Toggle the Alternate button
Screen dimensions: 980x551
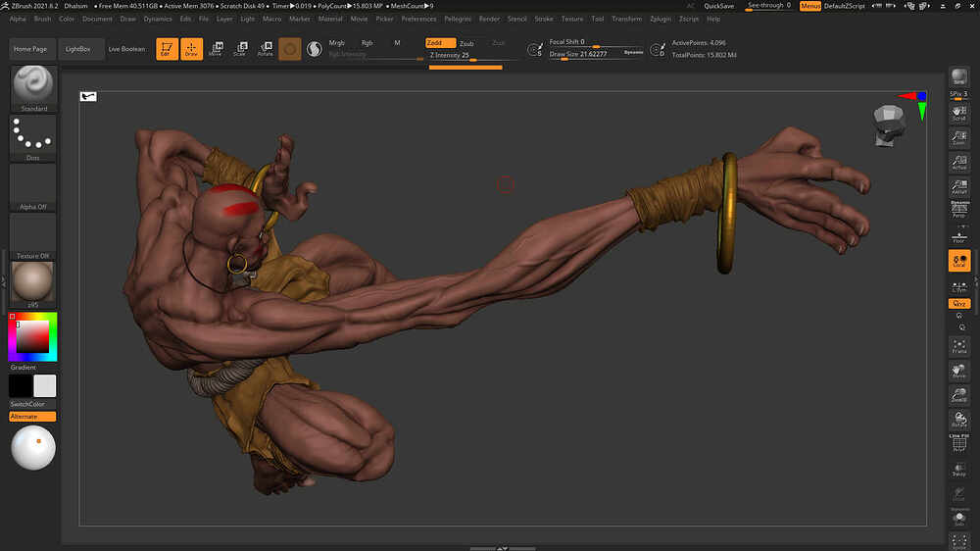32,417
